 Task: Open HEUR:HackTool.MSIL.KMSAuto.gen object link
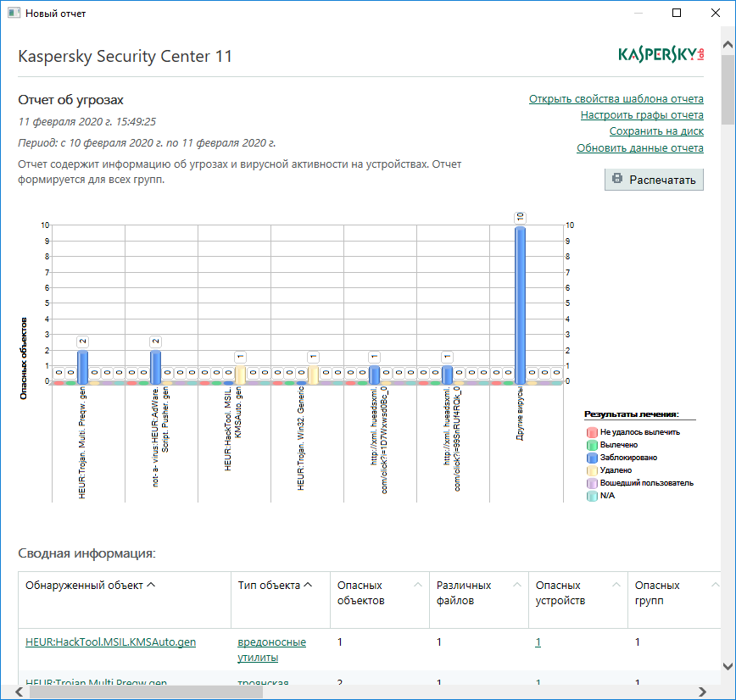tap(110, 642)
